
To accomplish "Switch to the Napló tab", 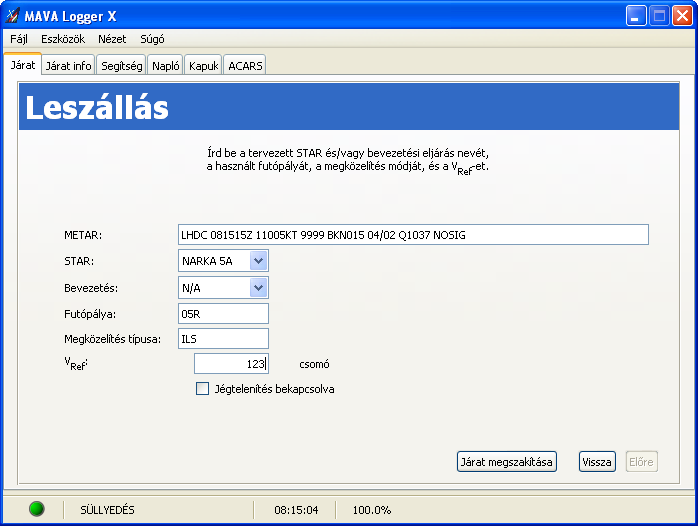I will [166, 66].
